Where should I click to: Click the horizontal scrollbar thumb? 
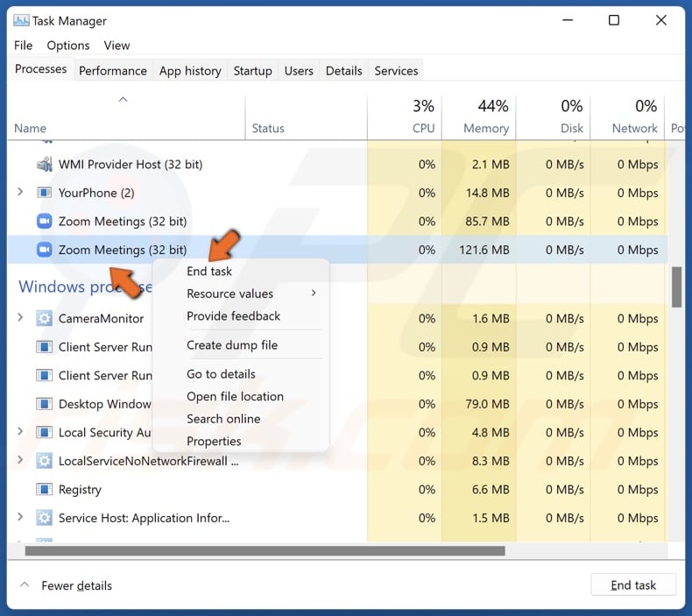(x=265, y=550)
